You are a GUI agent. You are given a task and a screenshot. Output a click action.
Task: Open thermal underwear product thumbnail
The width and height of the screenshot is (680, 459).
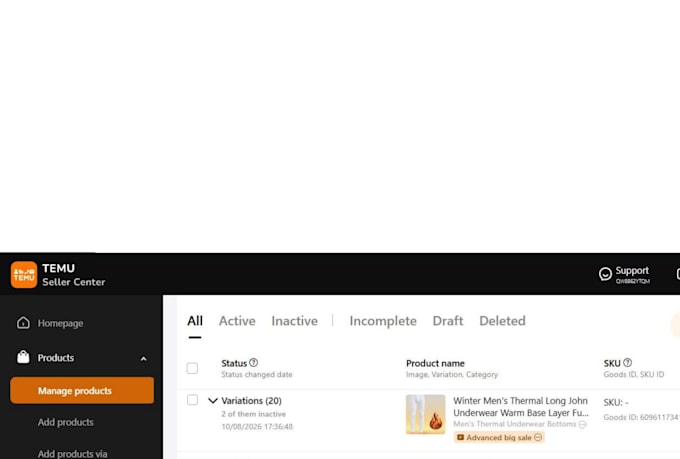pos(425,414)
